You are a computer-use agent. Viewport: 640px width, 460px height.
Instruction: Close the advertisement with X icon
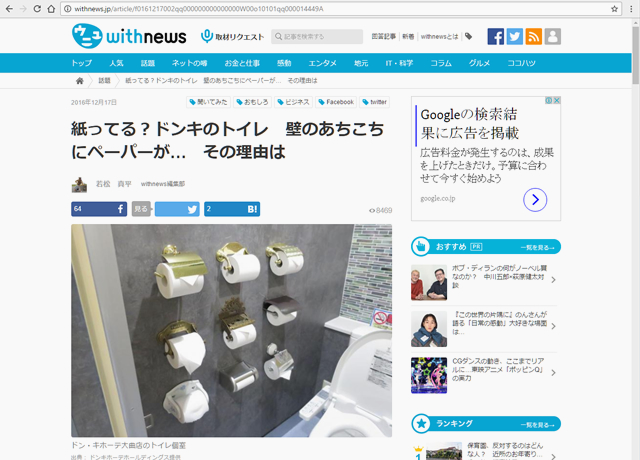pos(557,100)
